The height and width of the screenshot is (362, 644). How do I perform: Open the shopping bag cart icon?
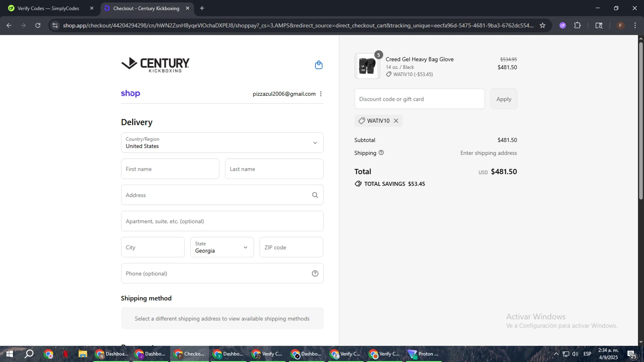319,65
